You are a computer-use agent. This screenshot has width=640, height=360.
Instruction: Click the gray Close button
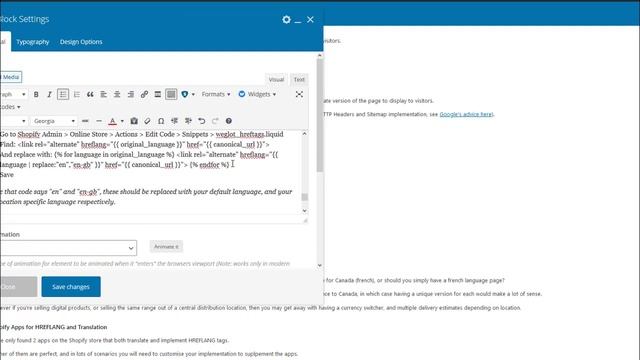pos(18,287)
